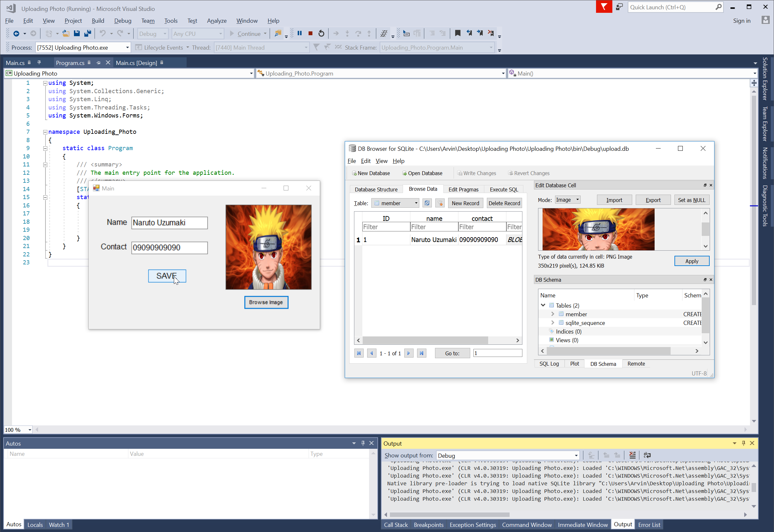
Task: Toggle word wrap in Output panel
Action: tap(647, 455)
